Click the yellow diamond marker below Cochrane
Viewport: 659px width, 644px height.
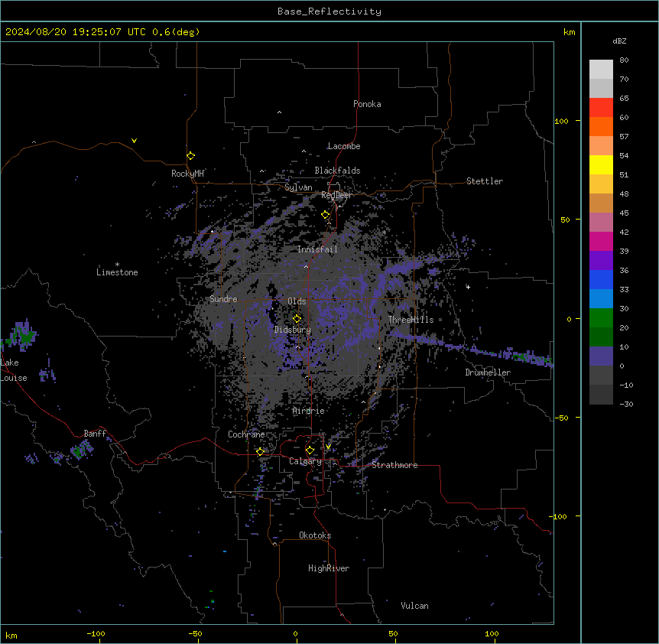point(260,451)
